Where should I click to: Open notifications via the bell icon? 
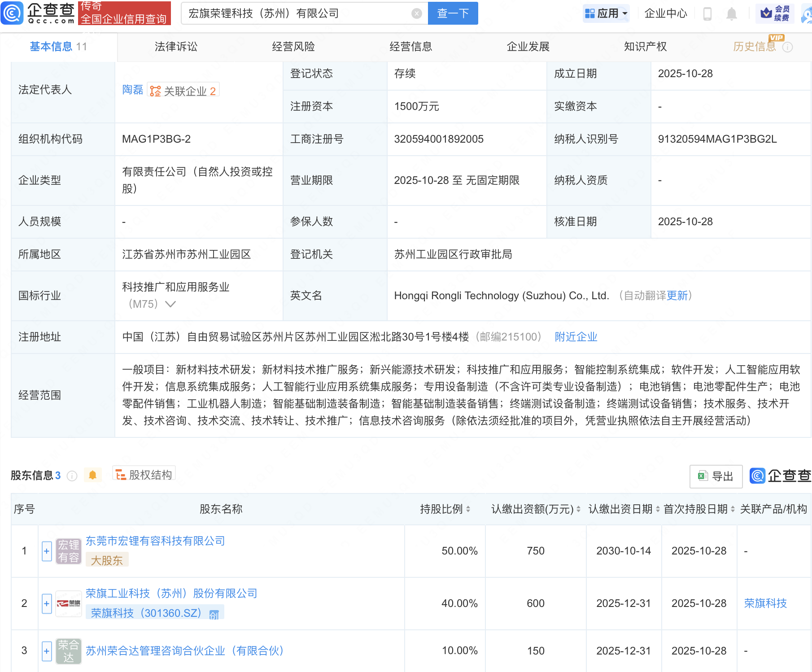coord(731,13)
